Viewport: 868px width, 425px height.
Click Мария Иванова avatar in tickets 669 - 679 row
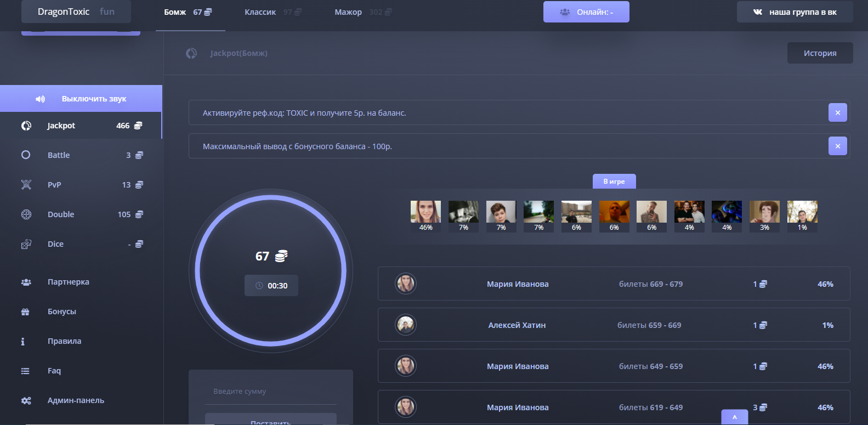coord(406,284)
